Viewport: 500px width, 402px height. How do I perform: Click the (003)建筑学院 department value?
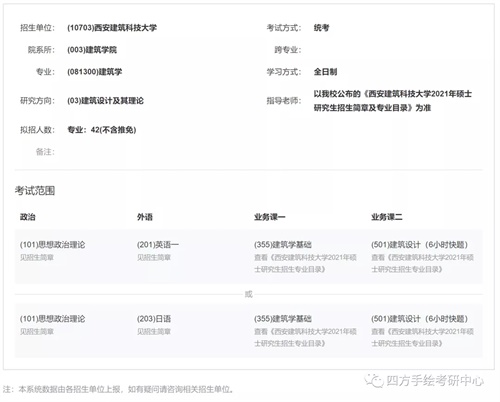[x=92, y=50]
